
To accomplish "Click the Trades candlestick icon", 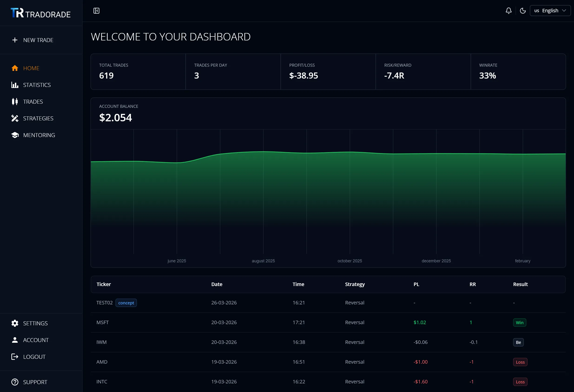I will [15, 102].
